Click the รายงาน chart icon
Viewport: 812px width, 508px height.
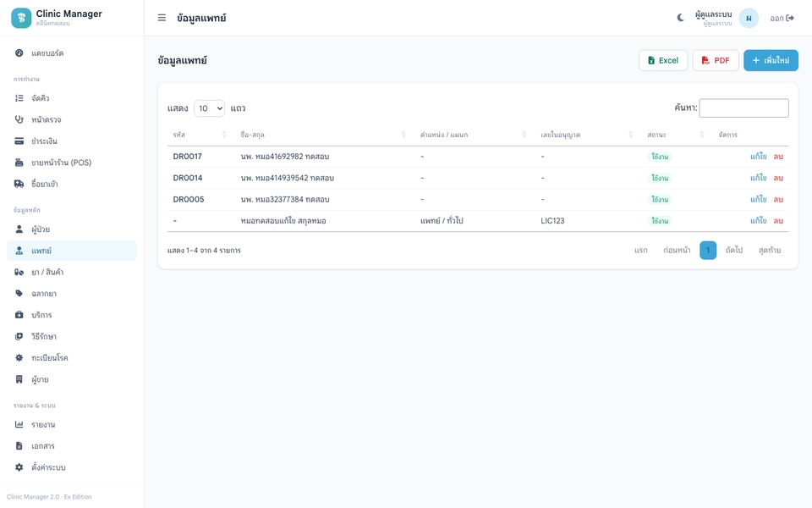(x=19, y=424)
